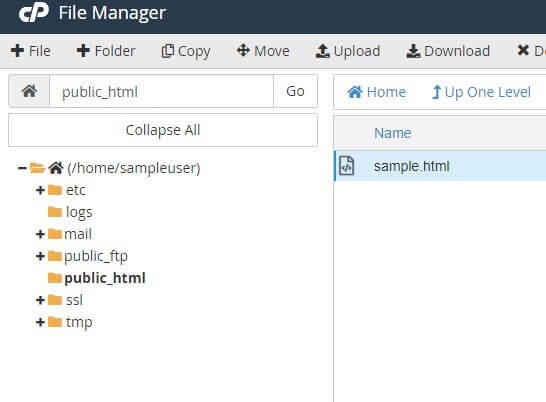Image resolution: width=546 pixels, height=402 pixels.
Task: Sort by the Name column header
Action: pyautogui.click(x=392, y=133)
